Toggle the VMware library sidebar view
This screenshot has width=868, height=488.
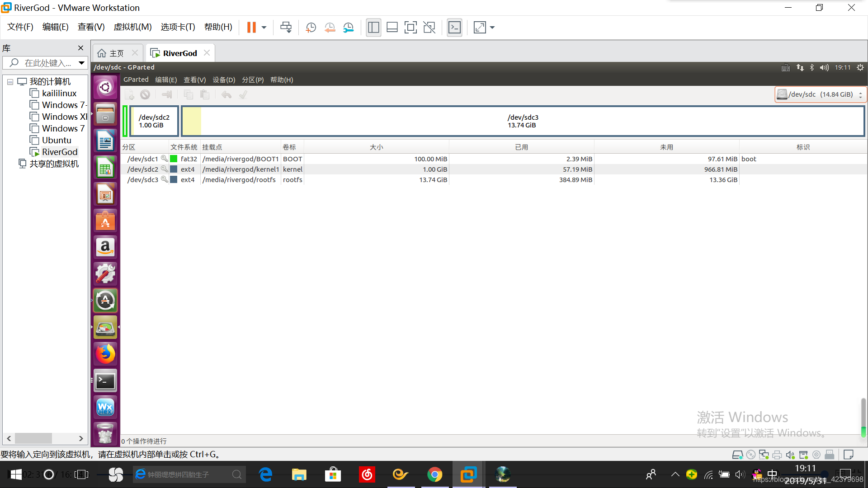click(x=373, y=28)
